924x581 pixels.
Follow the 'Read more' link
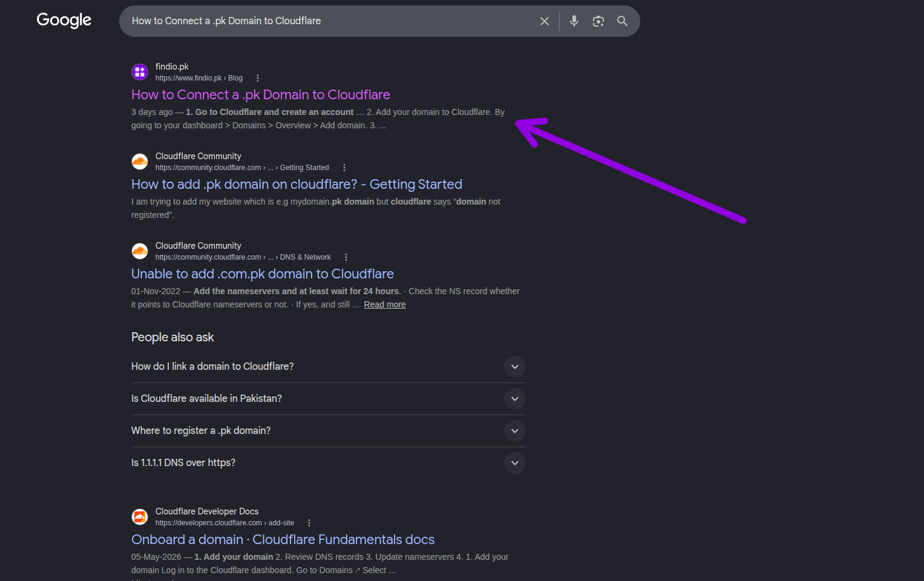point(385,304)
